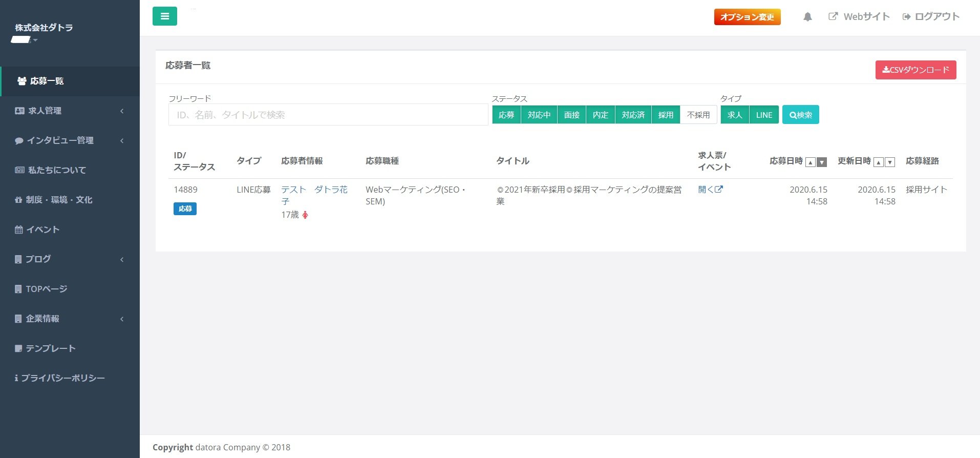
Task: Toggle the green hamburger sidebar button
Action: pos(165,16)
